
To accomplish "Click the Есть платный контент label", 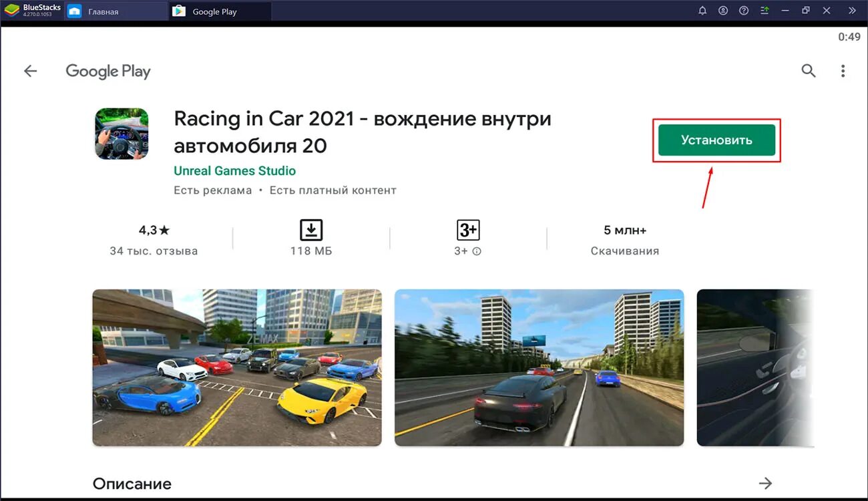I will pos(333,190).
